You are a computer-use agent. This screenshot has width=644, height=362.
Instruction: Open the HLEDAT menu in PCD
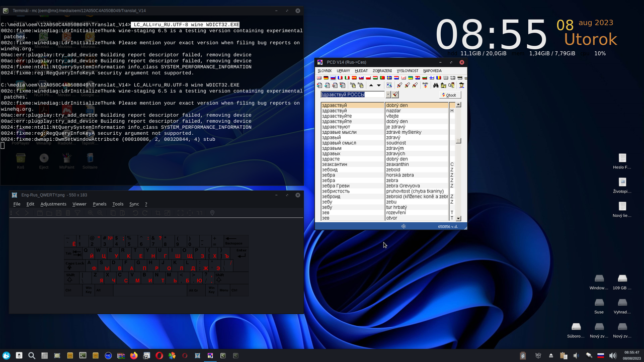click(361, 71)
